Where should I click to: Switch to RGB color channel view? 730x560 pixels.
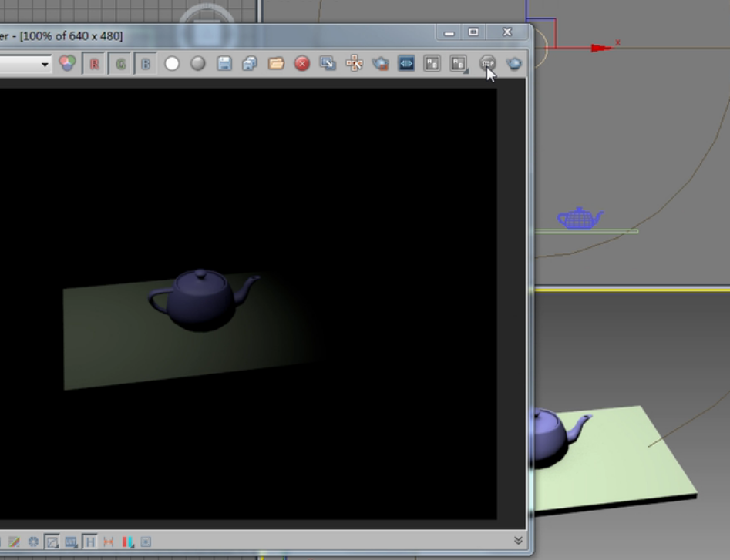pos(68,64)
